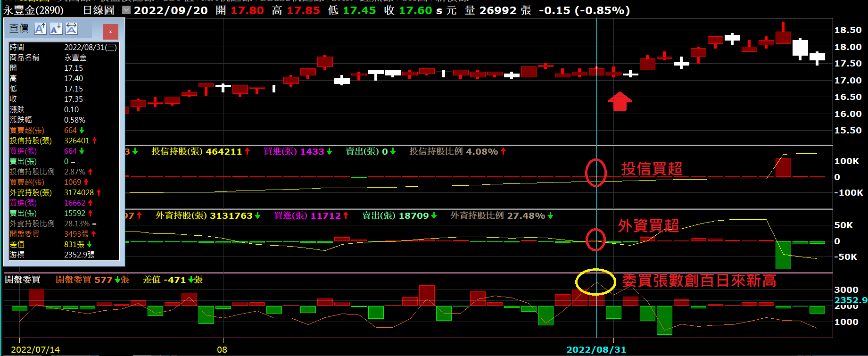
Task: Click the 2022/07/14 date on time axis
Action: [35, 349]
